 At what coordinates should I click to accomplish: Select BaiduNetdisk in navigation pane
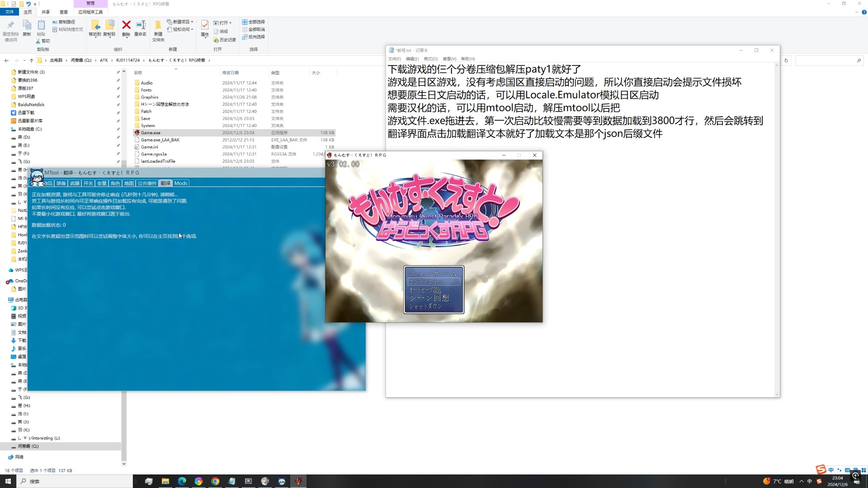(31, 104)
